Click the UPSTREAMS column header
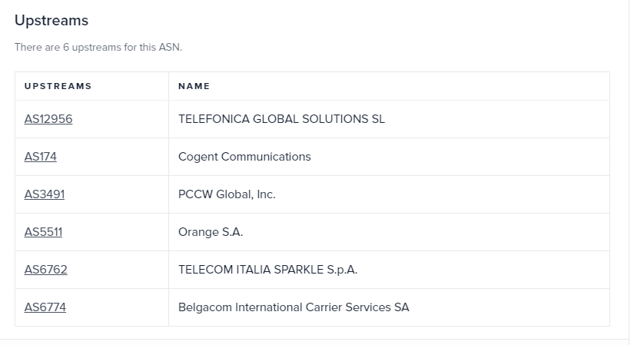The width and height of the screenshot is (644, 345). point(58,86)
